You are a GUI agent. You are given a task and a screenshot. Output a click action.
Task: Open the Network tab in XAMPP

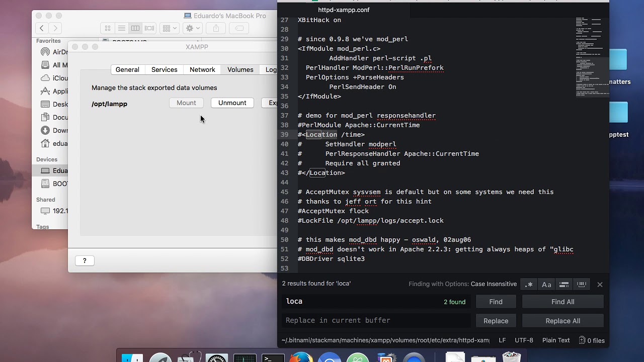pyautogui.click(x=202, y=70)
